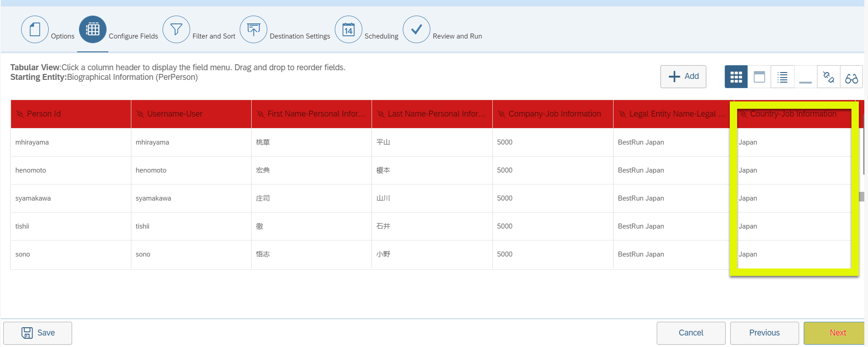Viewport: 868px width, 347px height.
Task: Click the Filter and Sort label
Action: click(214, 36)
